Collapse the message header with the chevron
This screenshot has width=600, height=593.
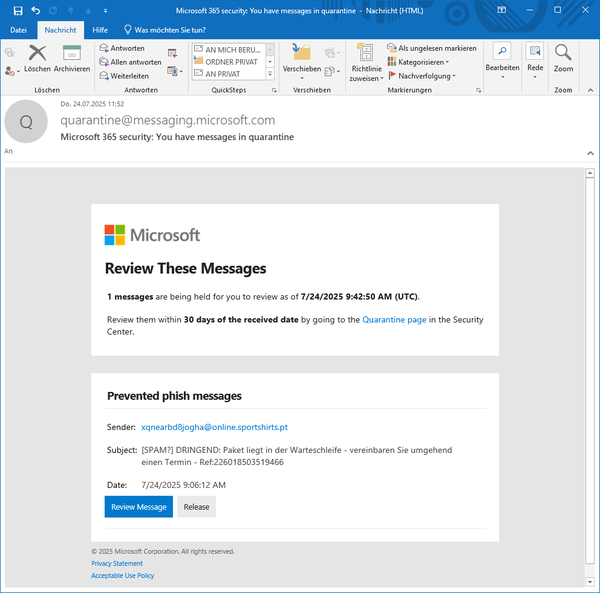(589, 152)
